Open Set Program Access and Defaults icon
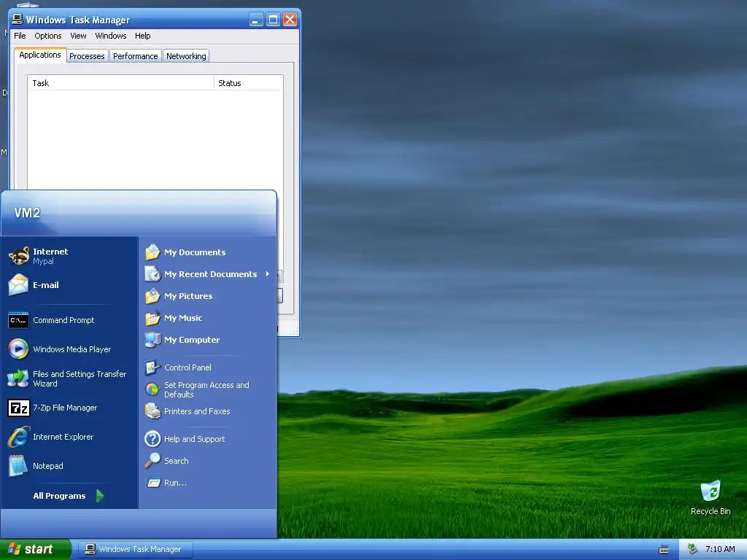The height and width of the screenshot is (560, 747). point(152,389)
